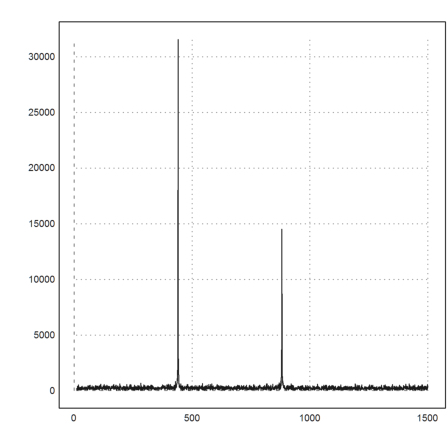Image resolution: width=448 pixels, height=448 pixels.
Task: Click the 500 label on the x-axis
Action: tap(192, 418)
